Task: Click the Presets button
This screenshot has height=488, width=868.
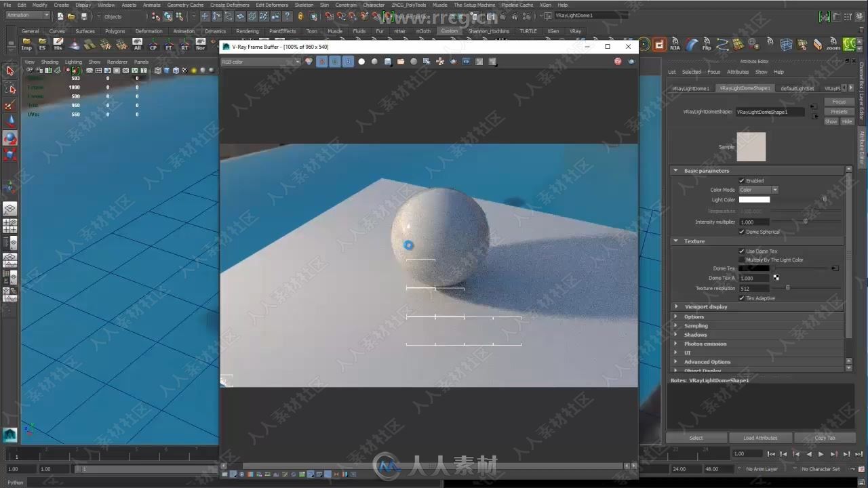Action: click(x=839, y=112)
